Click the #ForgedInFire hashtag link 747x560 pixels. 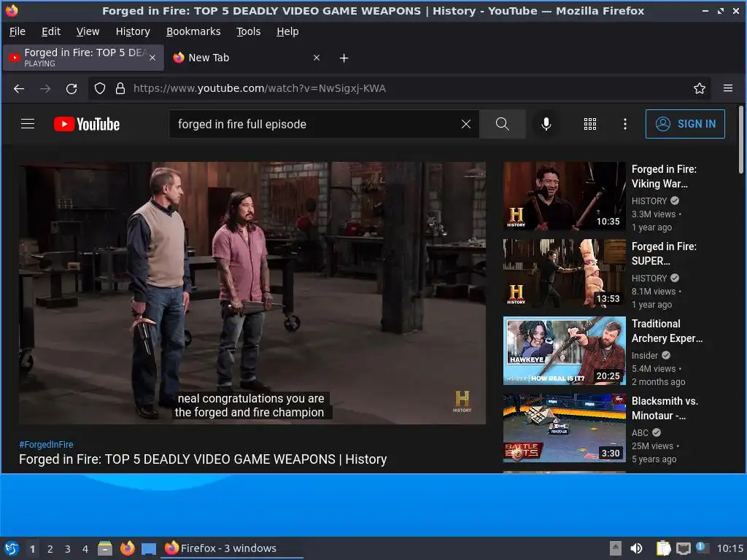pos(46,444)
